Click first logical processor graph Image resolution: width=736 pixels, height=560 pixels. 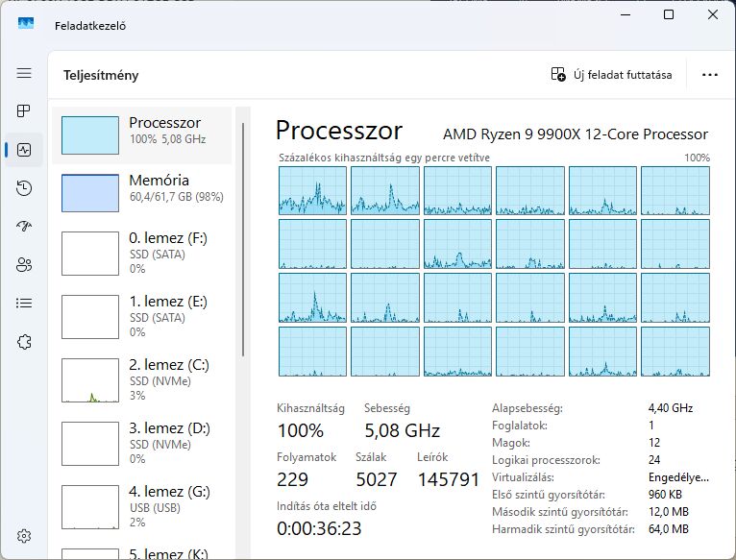pos(312,190)
